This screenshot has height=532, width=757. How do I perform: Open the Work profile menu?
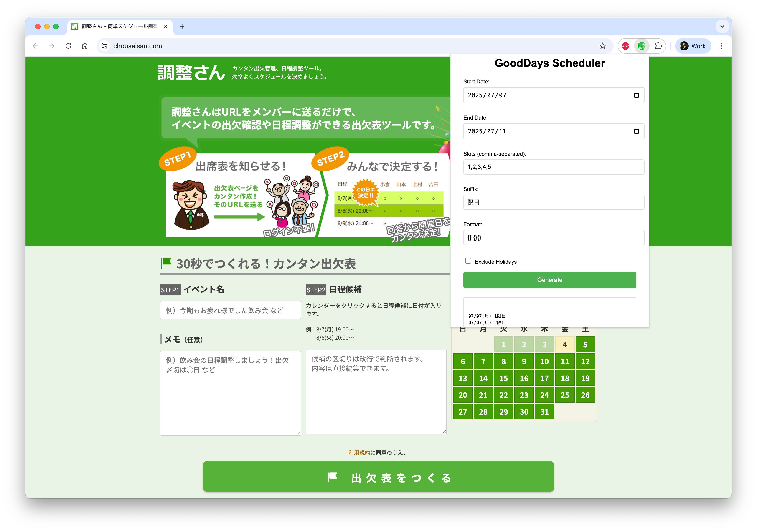(x=693, y=46)
